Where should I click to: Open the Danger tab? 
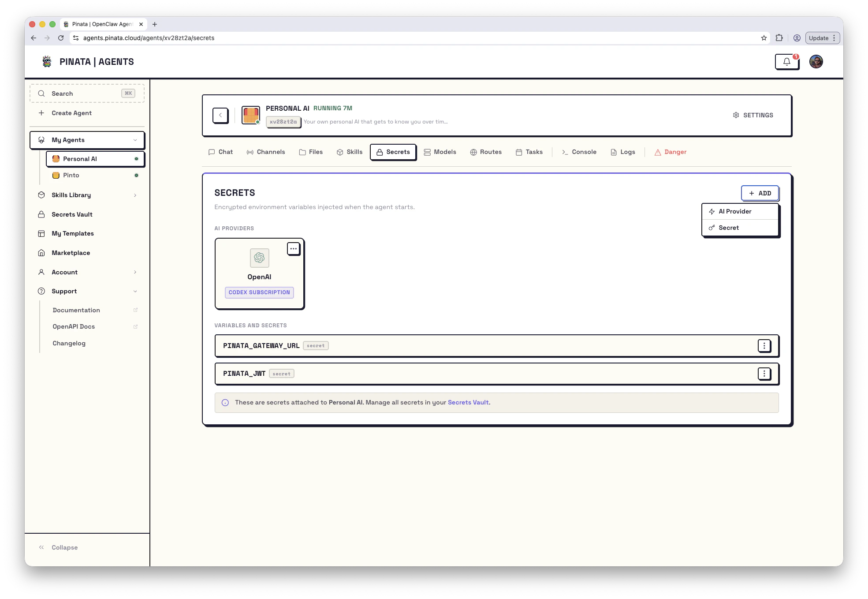(671, 152)
